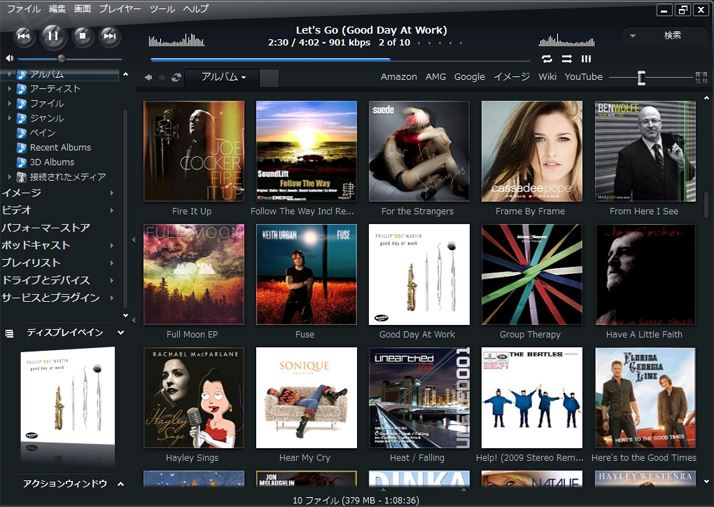Viewport: 714px width, 507px height.
Task: Open the Good Day At Work album
Action: click(x=419, y=274)
